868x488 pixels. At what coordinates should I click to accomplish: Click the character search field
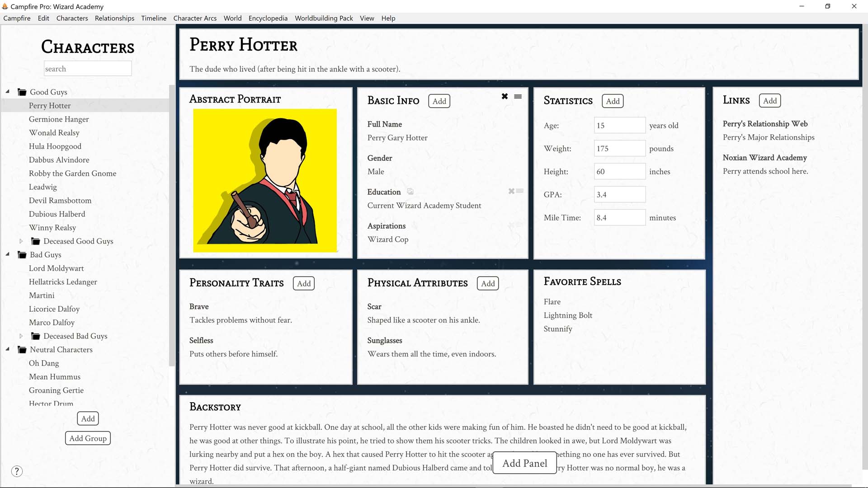tap(88, 69)
